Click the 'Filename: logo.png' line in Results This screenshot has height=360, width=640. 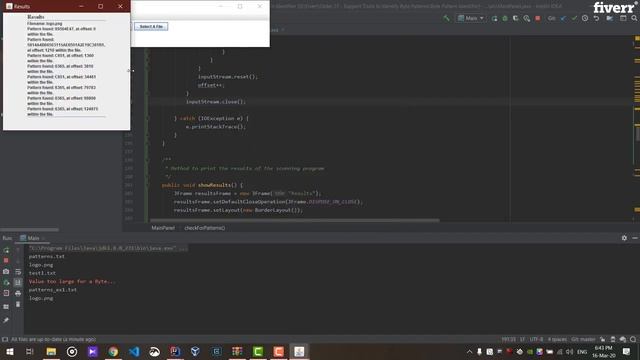coord(44,24)
